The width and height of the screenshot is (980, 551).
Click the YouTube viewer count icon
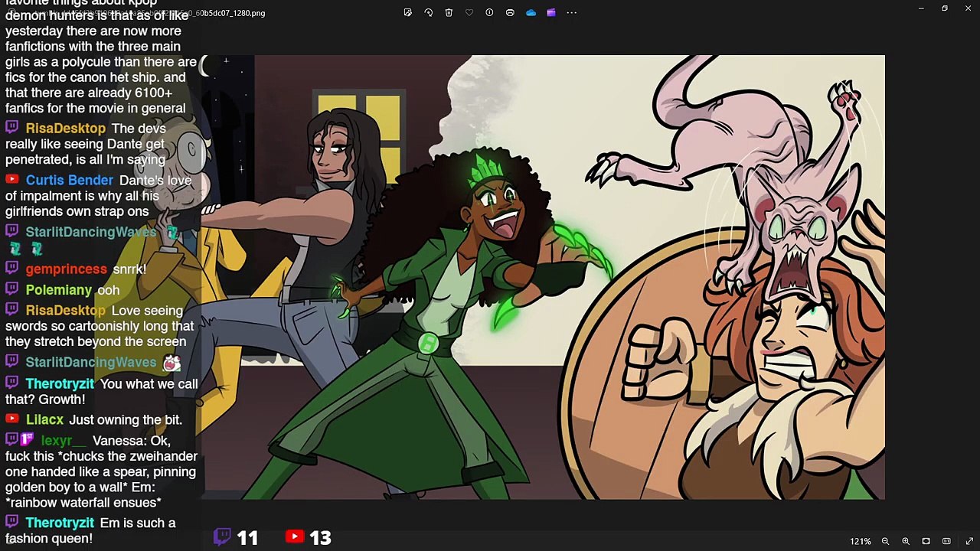click(294, 536)
